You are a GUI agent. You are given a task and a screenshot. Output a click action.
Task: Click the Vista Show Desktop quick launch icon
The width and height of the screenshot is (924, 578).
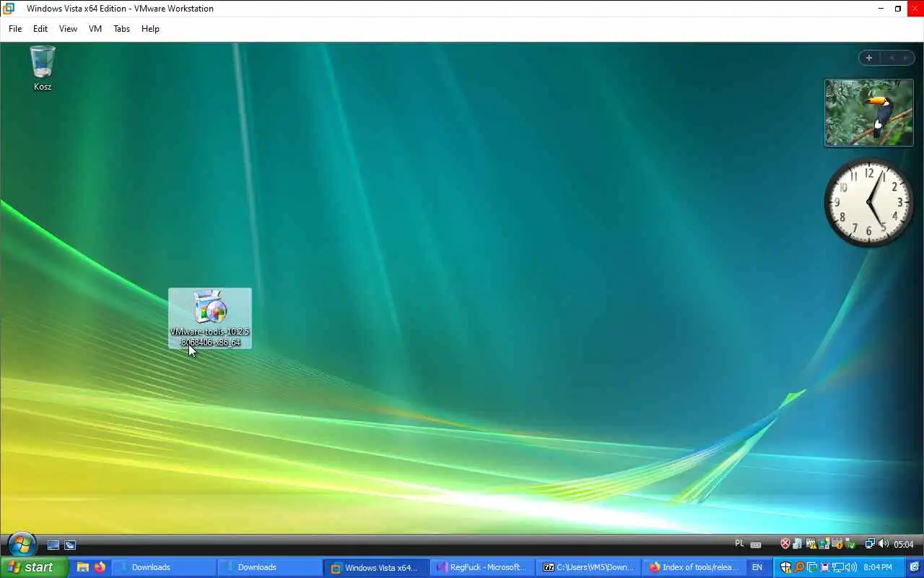point(53,545)
